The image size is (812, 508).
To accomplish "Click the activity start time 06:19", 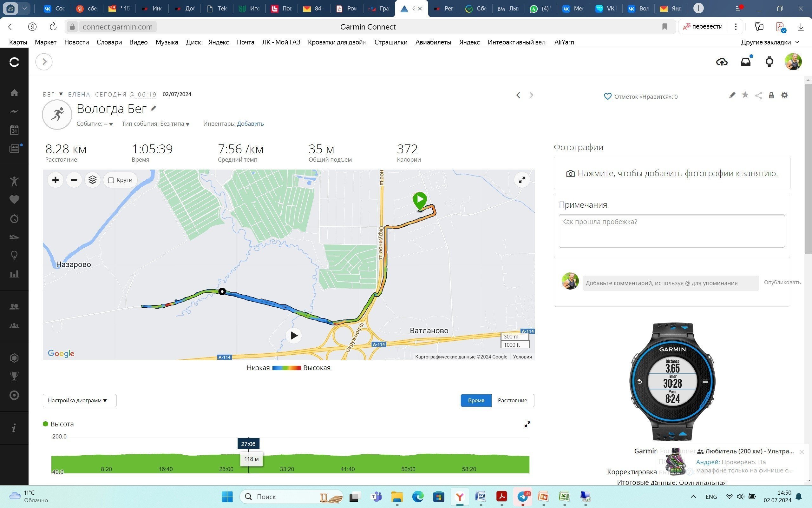I will click(147, 95).
